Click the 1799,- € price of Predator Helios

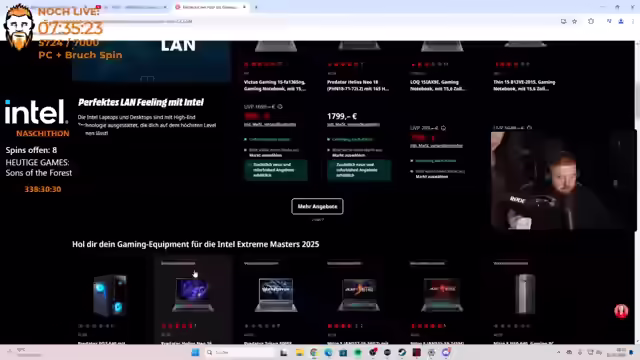click(x=342, y=116)
